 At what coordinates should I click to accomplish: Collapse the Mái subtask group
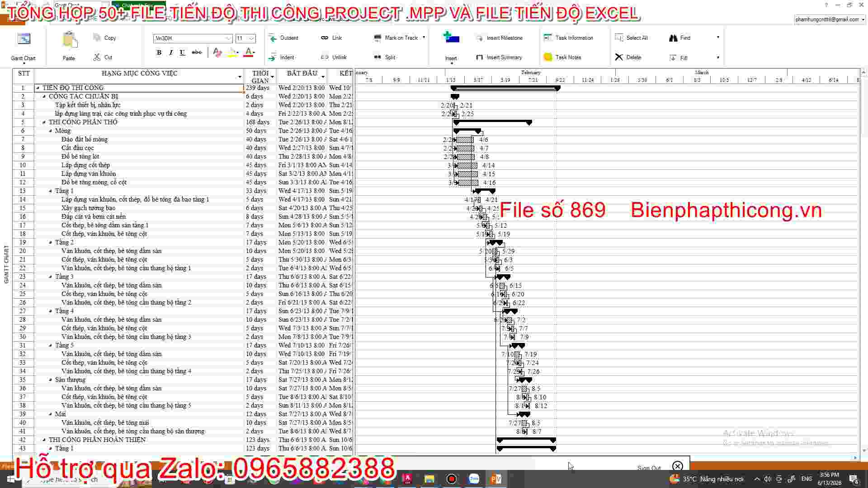click(x=51, y=414)
